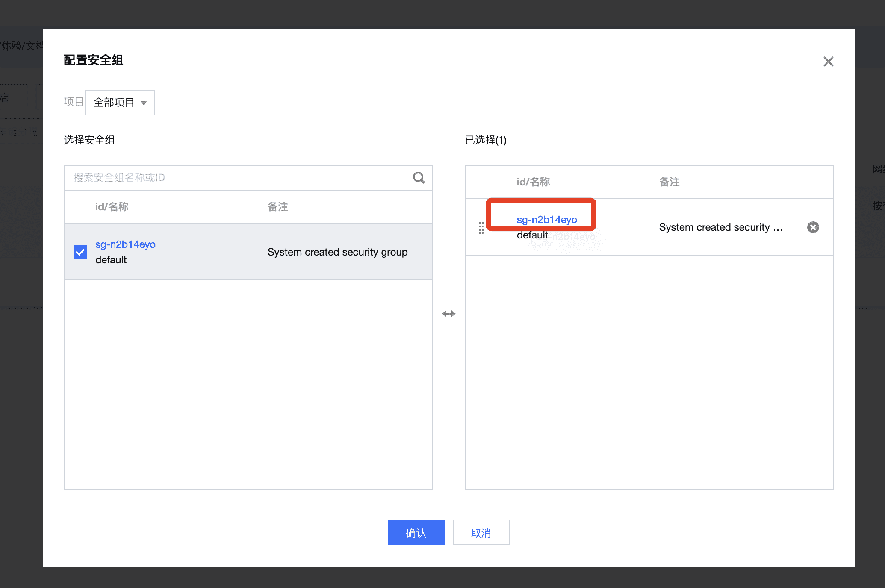The height and width of the screenshot is (588, 885).
Task: Open sg-n2b14eyo link in left list
Action: coord(125,244)
